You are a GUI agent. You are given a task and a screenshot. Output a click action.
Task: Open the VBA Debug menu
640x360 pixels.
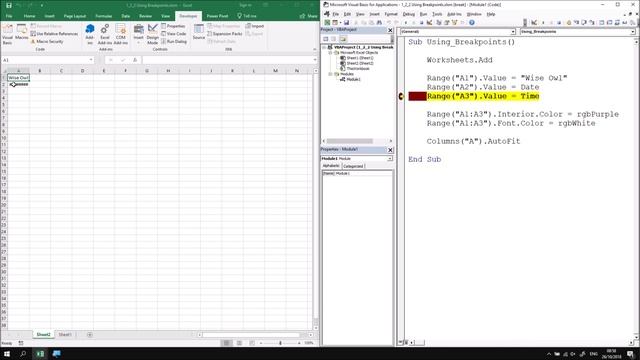[408, 14]
